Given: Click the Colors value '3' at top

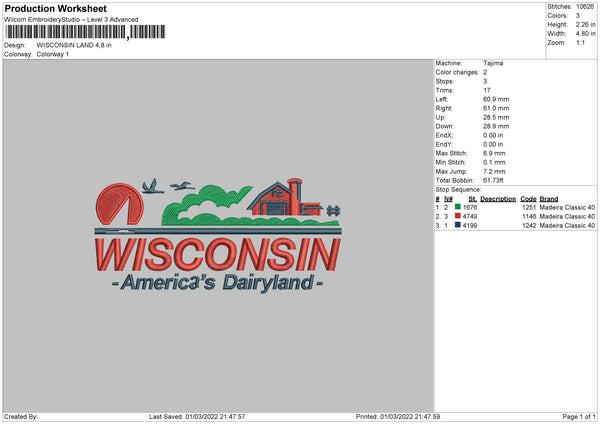Looking at the screenshot, I should tap(578, 16).
